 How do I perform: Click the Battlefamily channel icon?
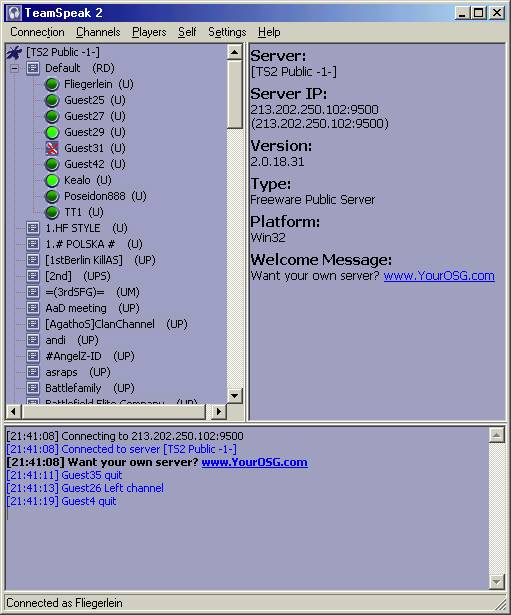(x=33, y=388)
